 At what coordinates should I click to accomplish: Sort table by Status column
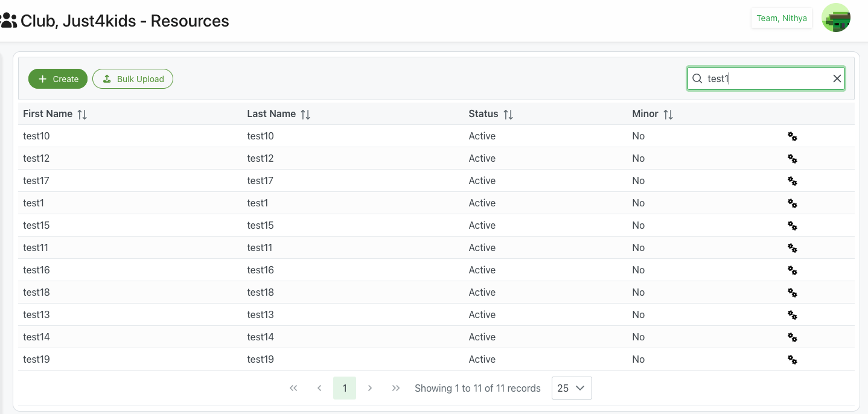(x=508, y=114)
